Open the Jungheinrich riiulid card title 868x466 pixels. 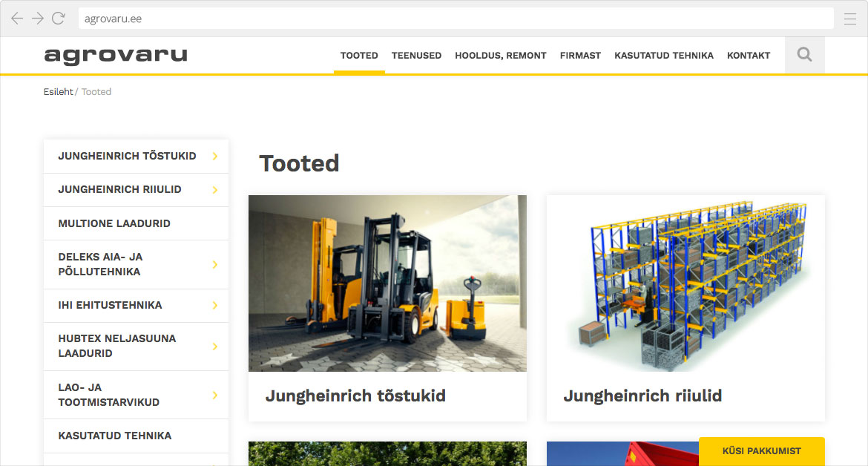click(642, 396)
